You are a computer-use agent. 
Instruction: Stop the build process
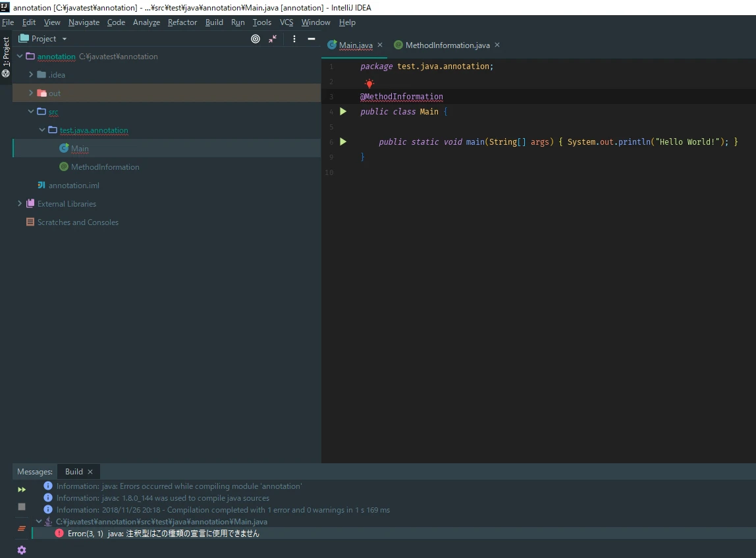pos(22,507)
